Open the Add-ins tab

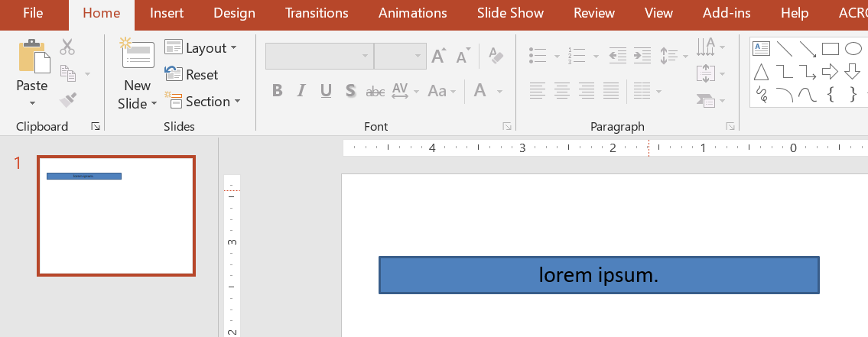(727, 13)
